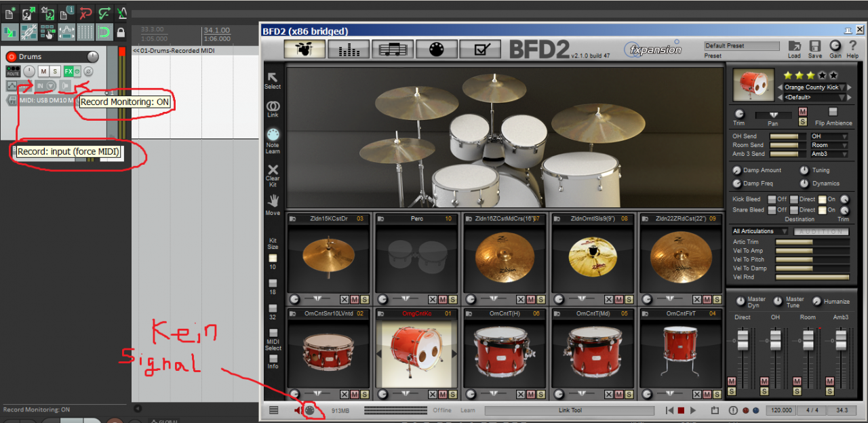Open the Drums track ROUTE button

[x=14, y=71]
